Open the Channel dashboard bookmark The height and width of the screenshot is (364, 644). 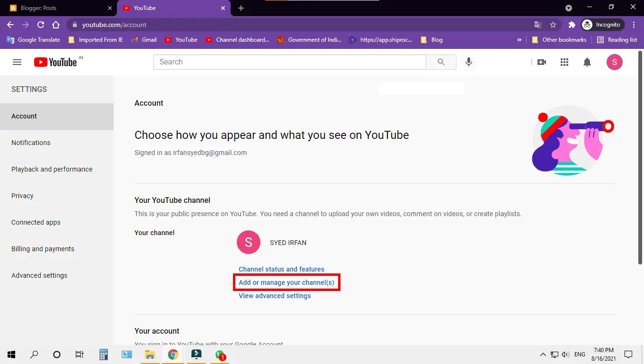coord(237,40)
